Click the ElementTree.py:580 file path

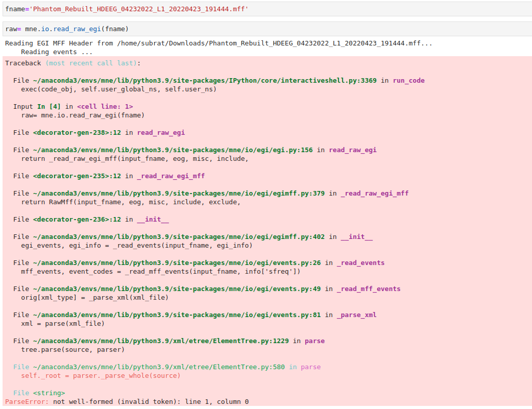click(159, 367)
